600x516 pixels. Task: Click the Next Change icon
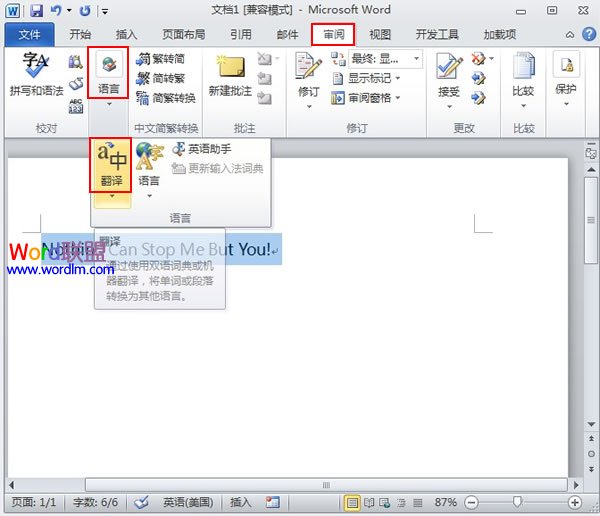click(x=478, y=98)
